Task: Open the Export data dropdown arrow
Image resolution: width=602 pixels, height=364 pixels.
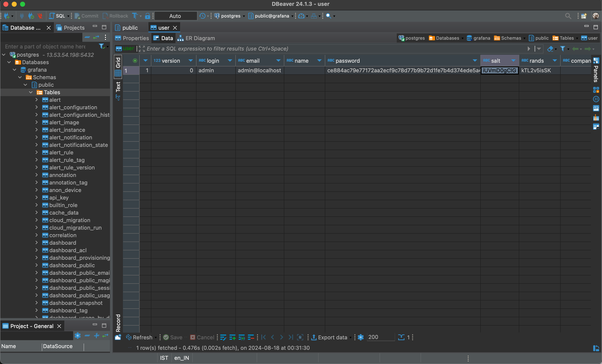Action: pyautogui.click(x=351, y=338)
